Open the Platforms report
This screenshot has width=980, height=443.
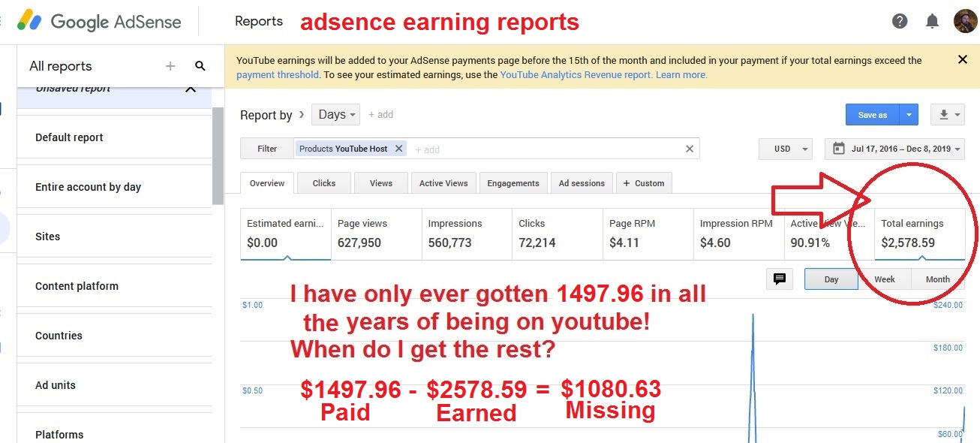pyautogui.click(x=115, y=428)
